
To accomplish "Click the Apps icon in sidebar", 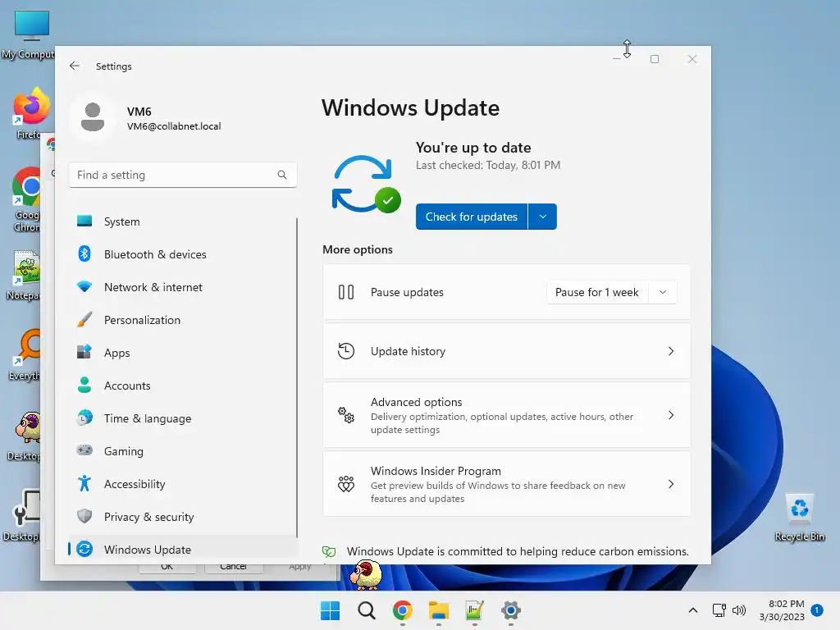I will coord(84,353).
